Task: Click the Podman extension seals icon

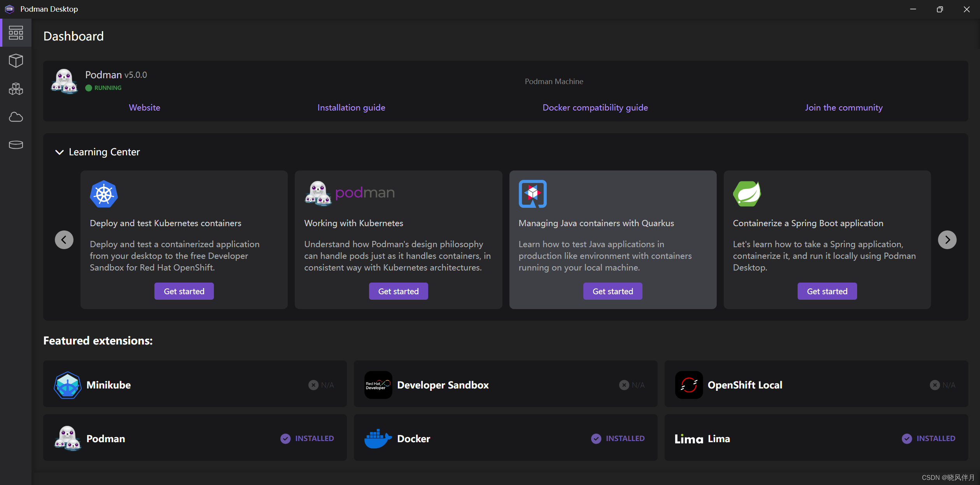Action: point(68,438)
